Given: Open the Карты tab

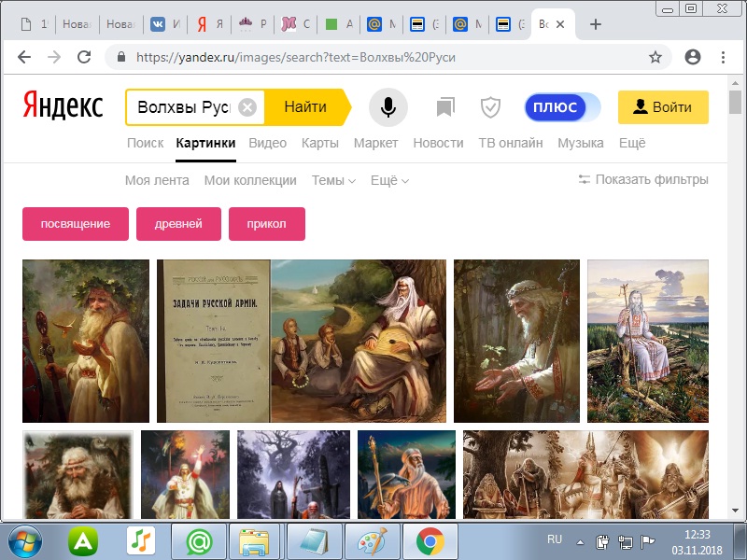Looking at the screenshot, I should pos(320,143).
